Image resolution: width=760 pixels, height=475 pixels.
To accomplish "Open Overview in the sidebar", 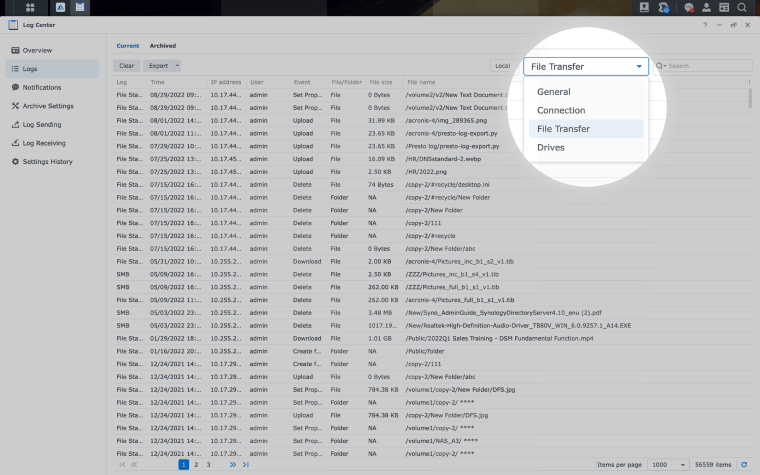I will coord(37,50).
